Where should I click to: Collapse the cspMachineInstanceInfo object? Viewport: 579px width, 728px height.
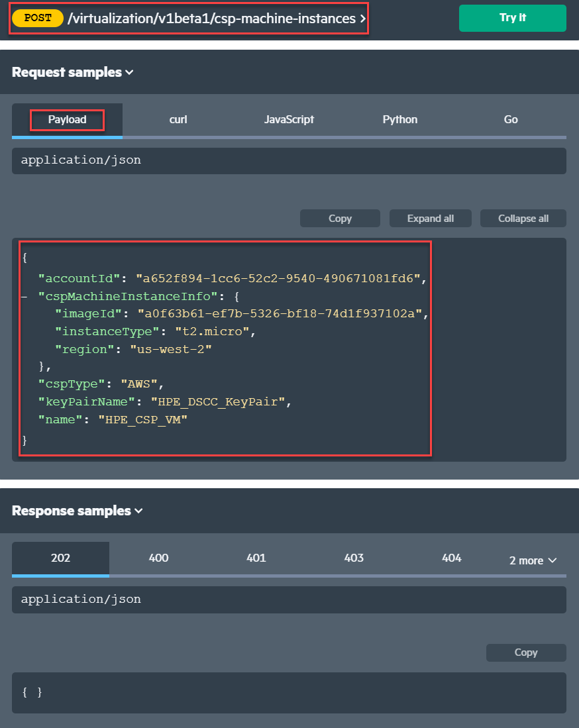pos(25,296)
